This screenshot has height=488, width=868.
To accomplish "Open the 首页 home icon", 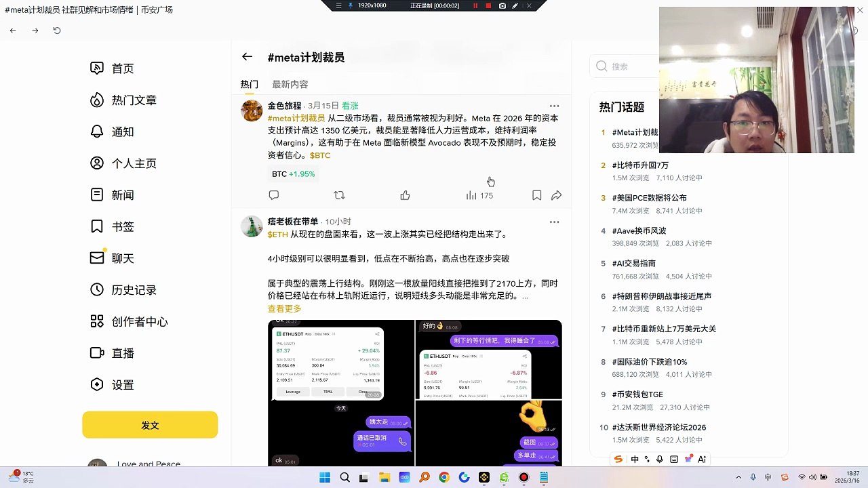I will [x=97, y=68].
